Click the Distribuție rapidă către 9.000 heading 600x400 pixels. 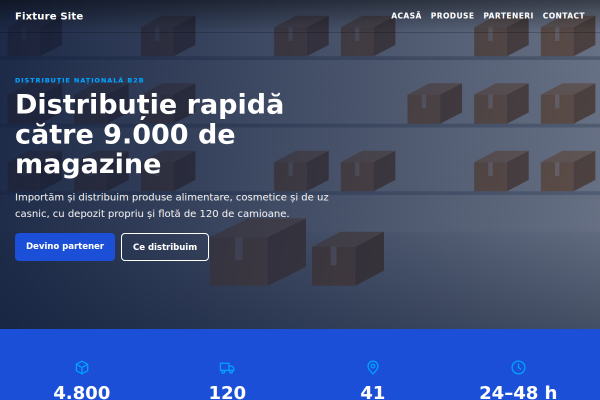[x=149, y=134]
